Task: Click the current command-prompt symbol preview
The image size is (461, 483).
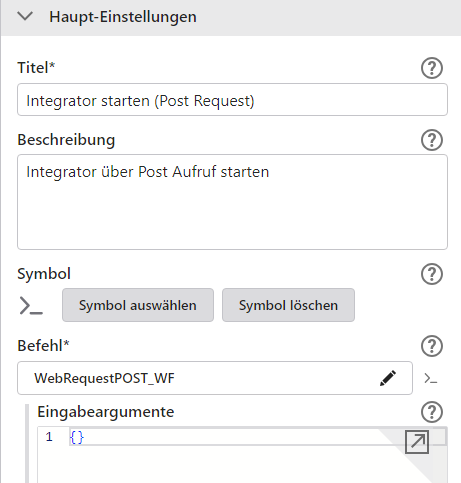Action: [31, 306]
